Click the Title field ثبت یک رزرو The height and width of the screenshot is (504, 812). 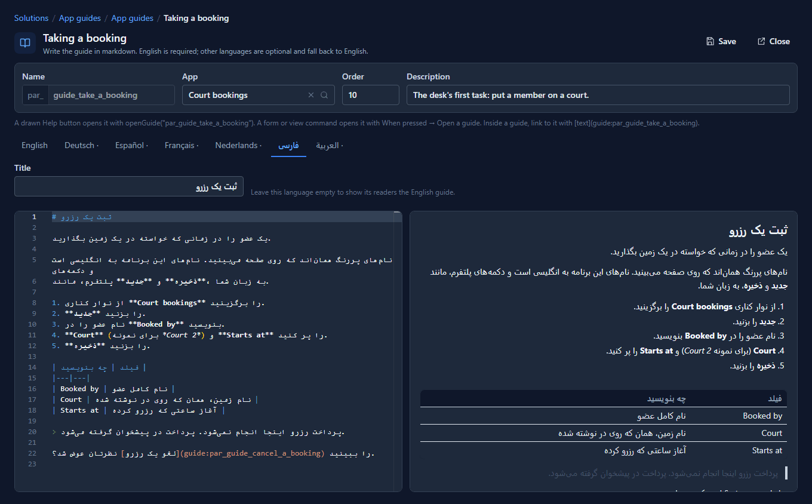(129, 186)
